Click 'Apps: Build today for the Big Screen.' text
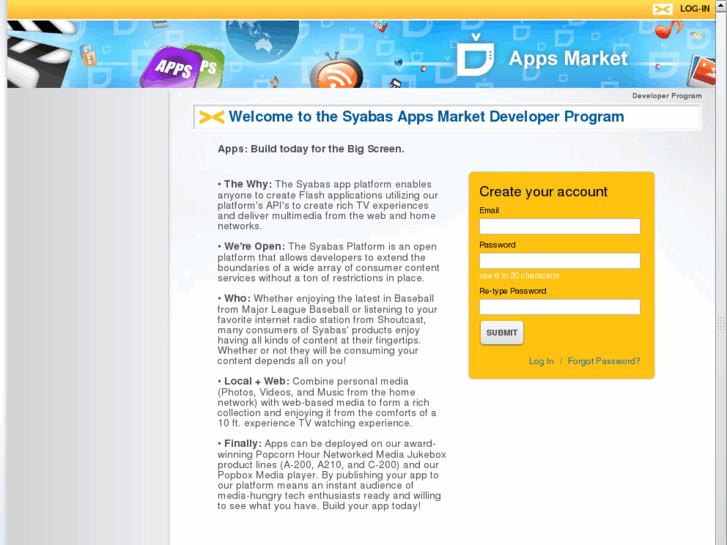The height and width of the screenshot is (545, 727). click(311, 149)
